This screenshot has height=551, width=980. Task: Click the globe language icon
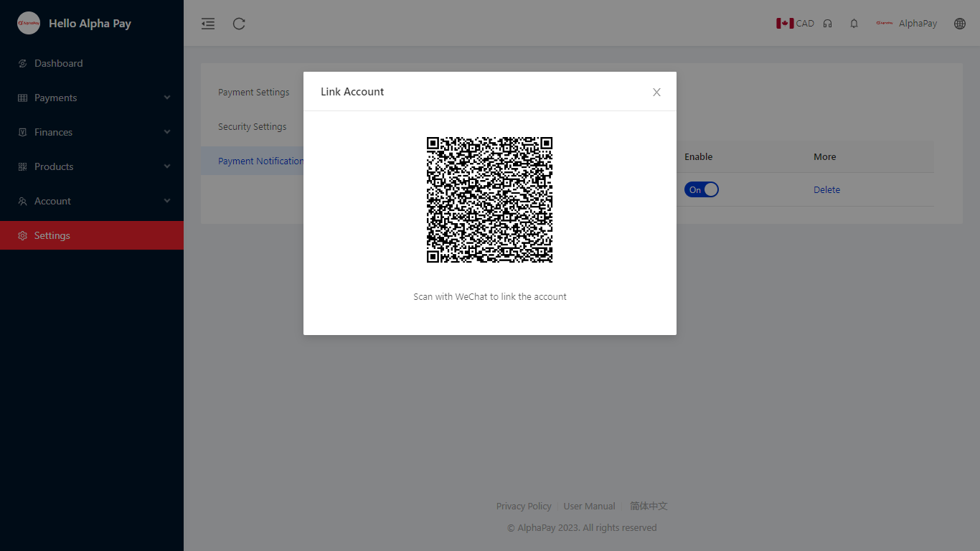pyautogui.click(x=960, y=24)
